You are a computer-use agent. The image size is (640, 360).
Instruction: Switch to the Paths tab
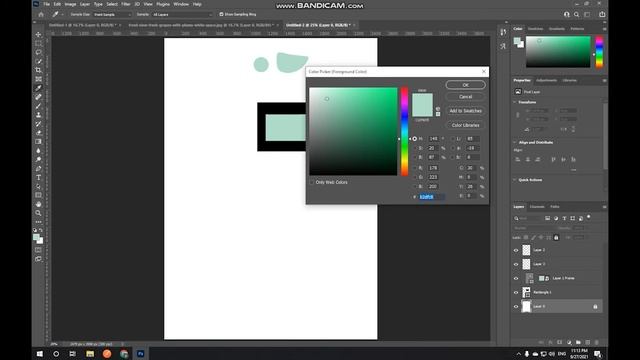click(555, 207)
